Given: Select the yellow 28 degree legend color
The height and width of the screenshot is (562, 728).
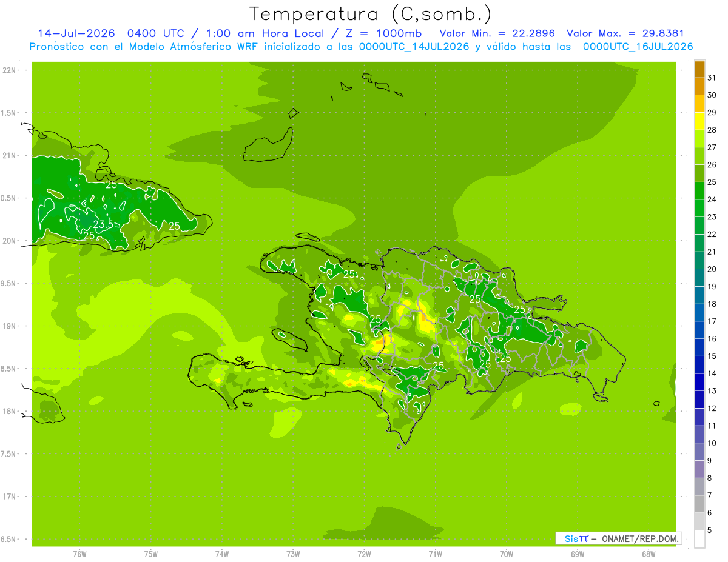Looking at the screenshot, I should 699,122.
